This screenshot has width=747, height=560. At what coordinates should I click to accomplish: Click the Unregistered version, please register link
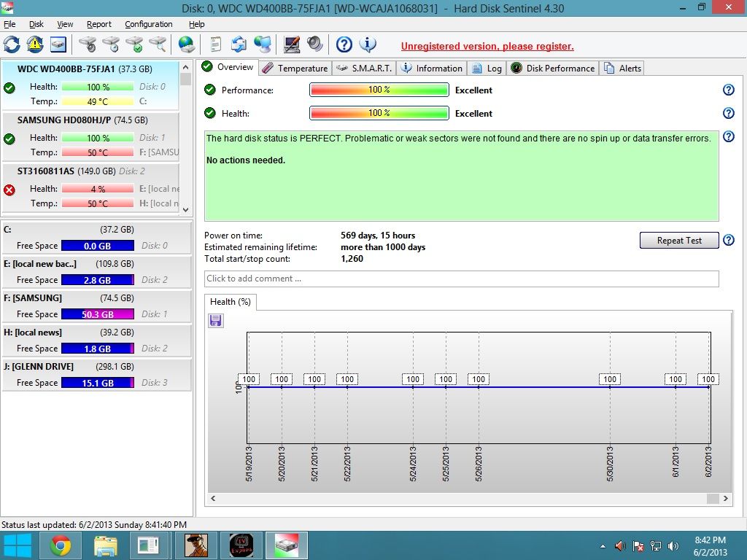click(x=487, y=46)
